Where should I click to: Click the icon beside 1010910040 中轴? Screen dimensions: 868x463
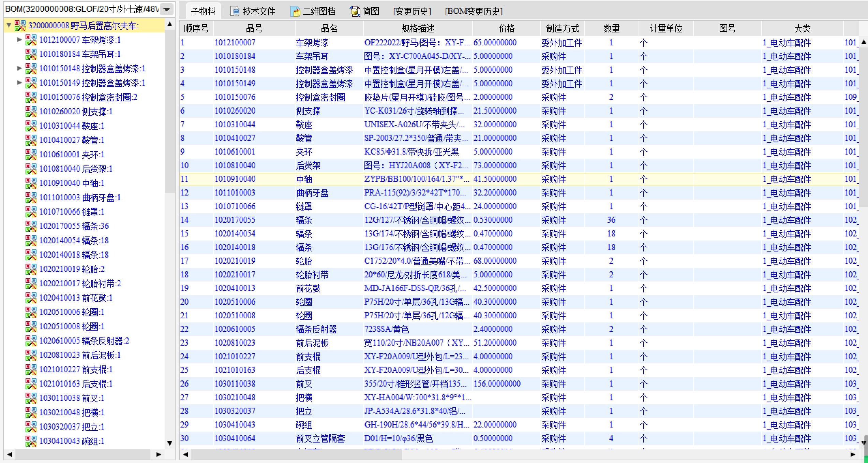[31, 183]
